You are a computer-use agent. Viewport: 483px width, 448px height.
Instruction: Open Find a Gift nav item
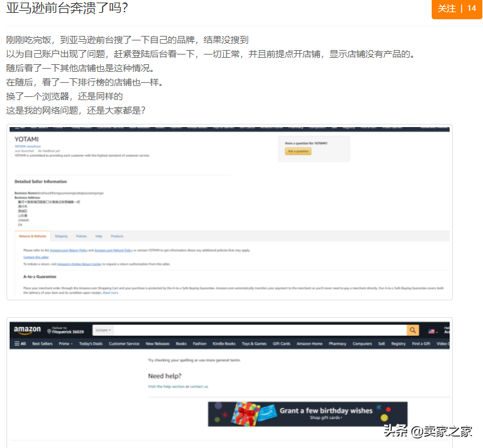point(421,343)
